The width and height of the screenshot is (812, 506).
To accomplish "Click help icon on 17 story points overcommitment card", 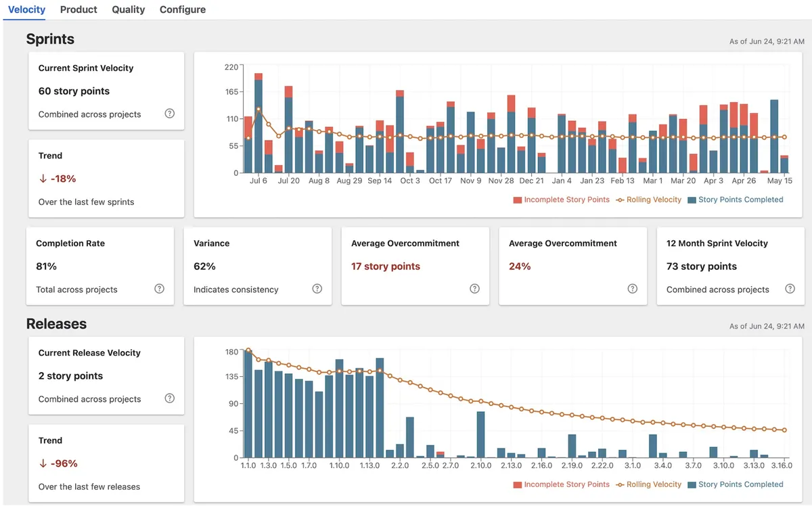I will [x=475, y=289].
